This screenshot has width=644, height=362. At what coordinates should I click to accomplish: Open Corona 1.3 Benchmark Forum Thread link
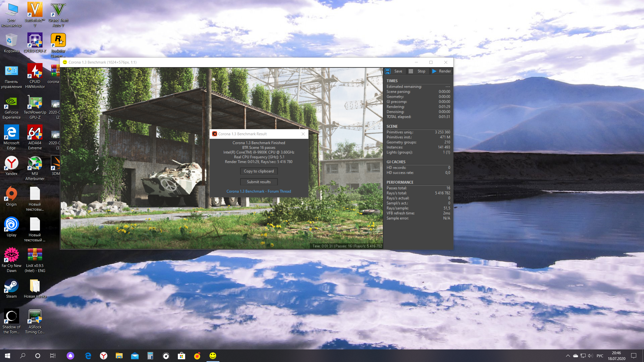pyautogui.click(x=259, y=191)
